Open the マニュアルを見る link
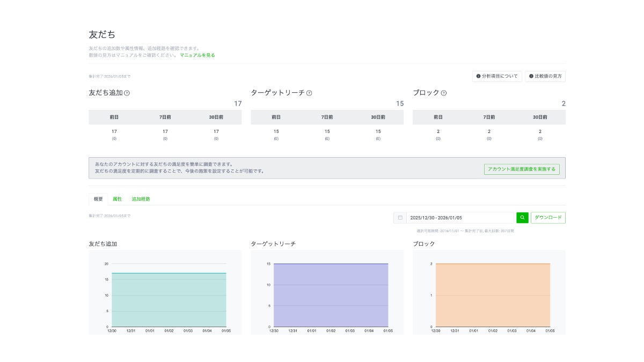 point(197,55)
